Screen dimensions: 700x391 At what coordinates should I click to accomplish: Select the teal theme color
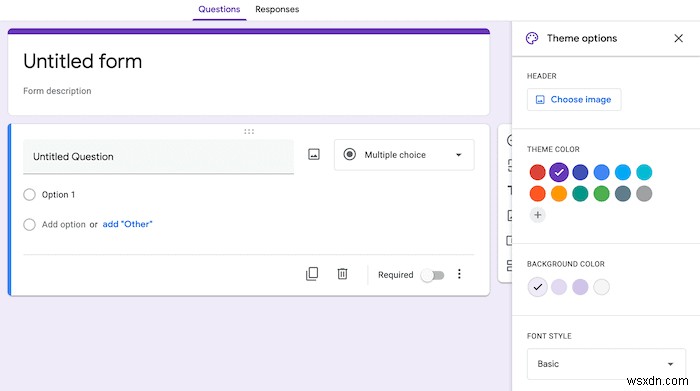click(580, 194)
